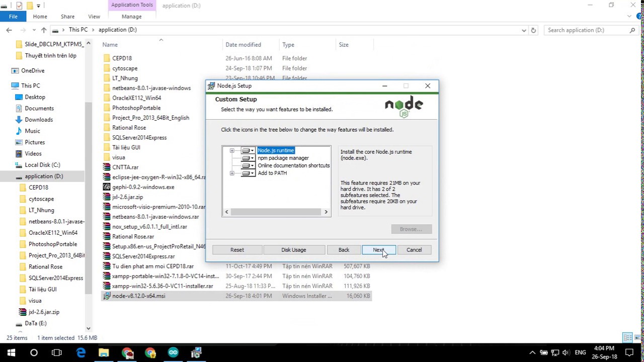Image resolution: width=644 pixels, height=362 pixels.
Task: Open the Windows Start menu
Action: pos(11,352)
